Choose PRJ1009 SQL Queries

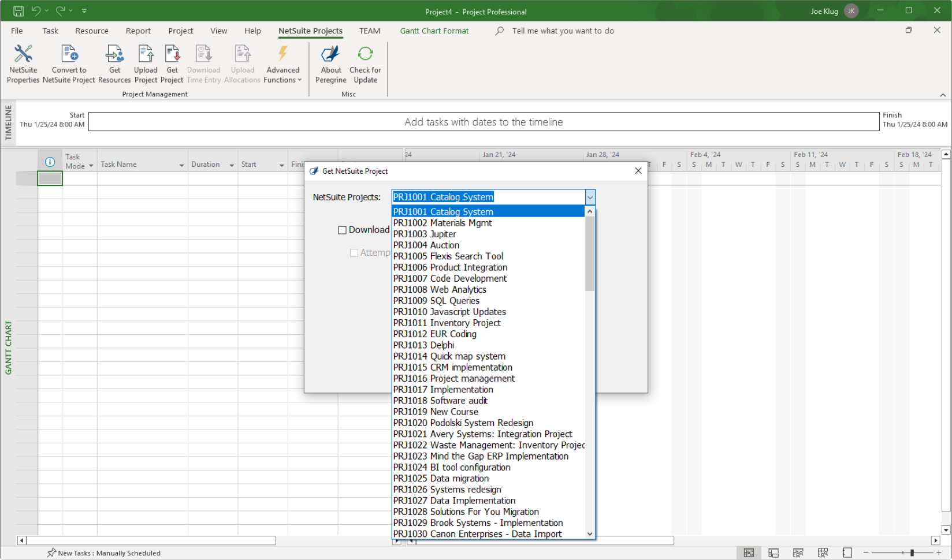[488, 301]
